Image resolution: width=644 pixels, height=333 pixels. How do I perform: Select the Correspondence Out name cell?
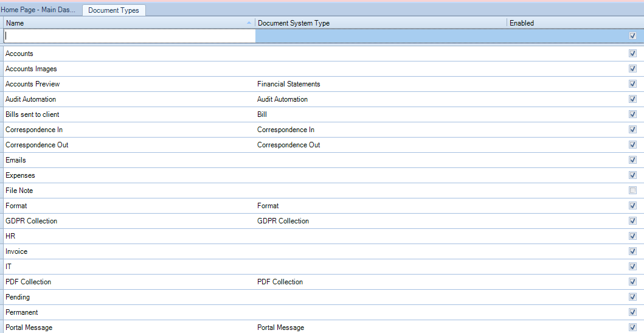[x=130, y=145]
